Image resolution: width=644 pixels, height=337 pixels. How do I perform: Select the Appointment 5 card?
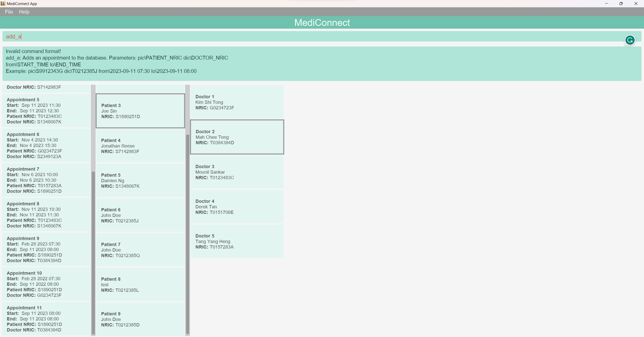pyautogui.click(x=46, y=111)
